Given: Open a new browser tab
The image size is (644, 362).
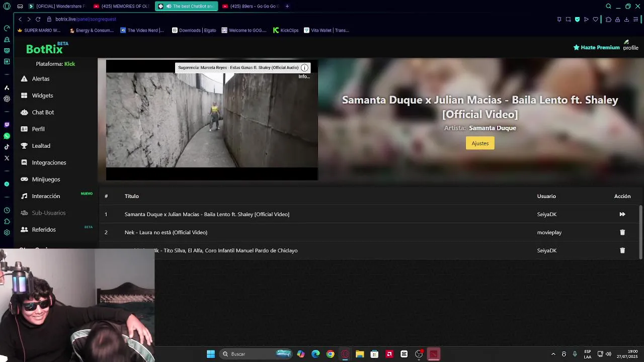Looking at the screenshot, I should [287, 6].
